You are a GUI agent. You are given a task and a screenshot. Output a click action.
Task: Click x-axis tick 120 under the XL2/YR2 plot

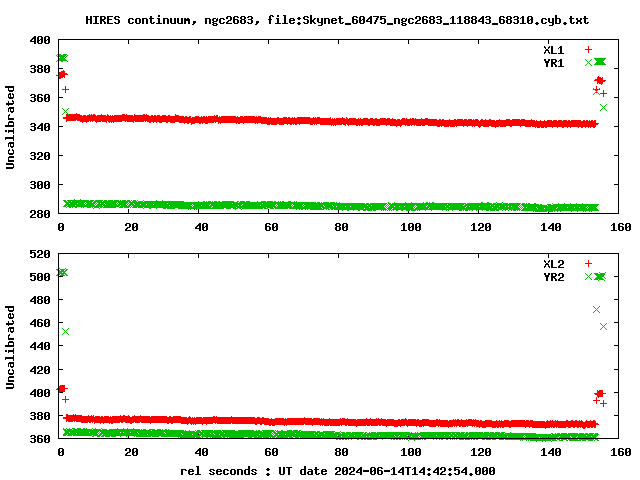(x=481, y=452)
